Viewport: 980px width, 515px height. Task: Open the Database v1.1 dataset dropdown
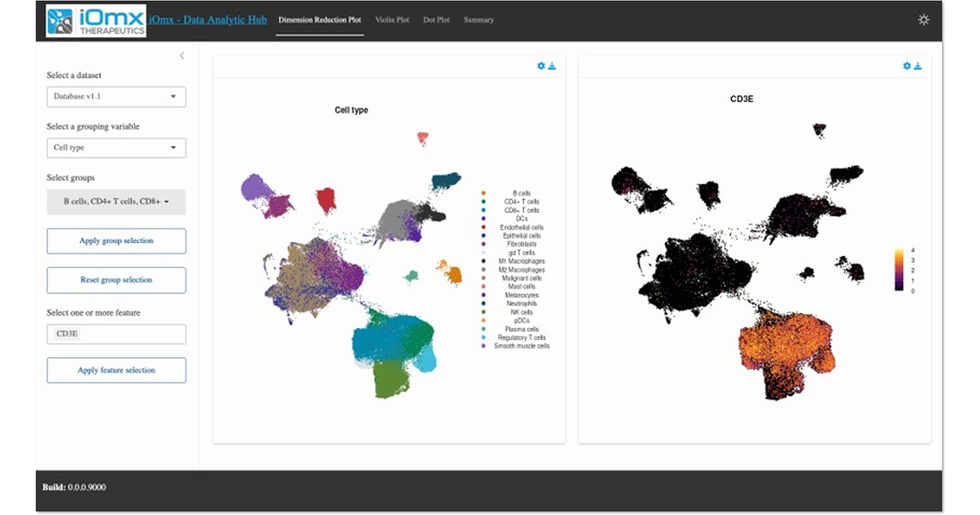coord(116,97)
